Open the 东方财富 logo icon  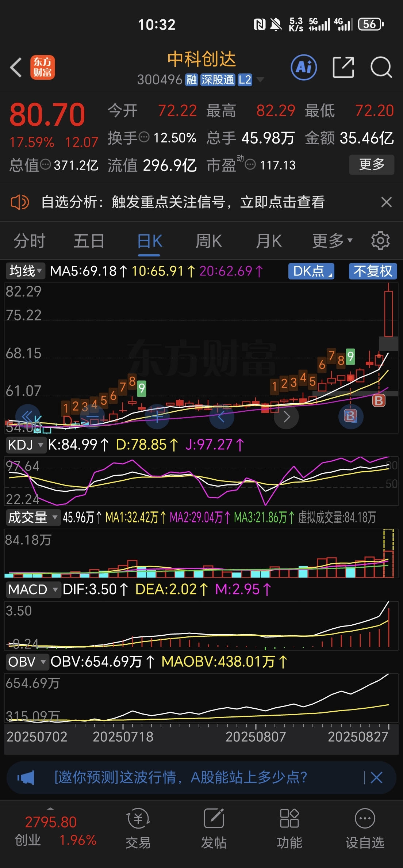[x=42, y=68]
